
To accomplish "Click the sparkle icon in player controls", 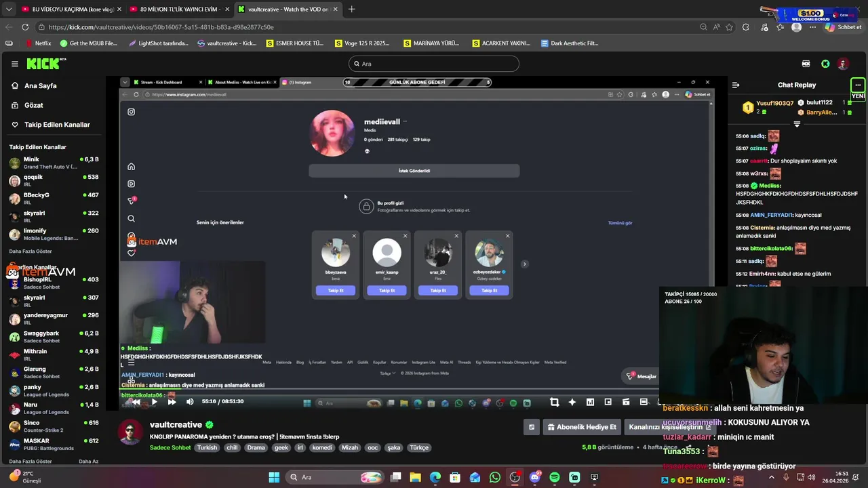I will pos(572,402).
